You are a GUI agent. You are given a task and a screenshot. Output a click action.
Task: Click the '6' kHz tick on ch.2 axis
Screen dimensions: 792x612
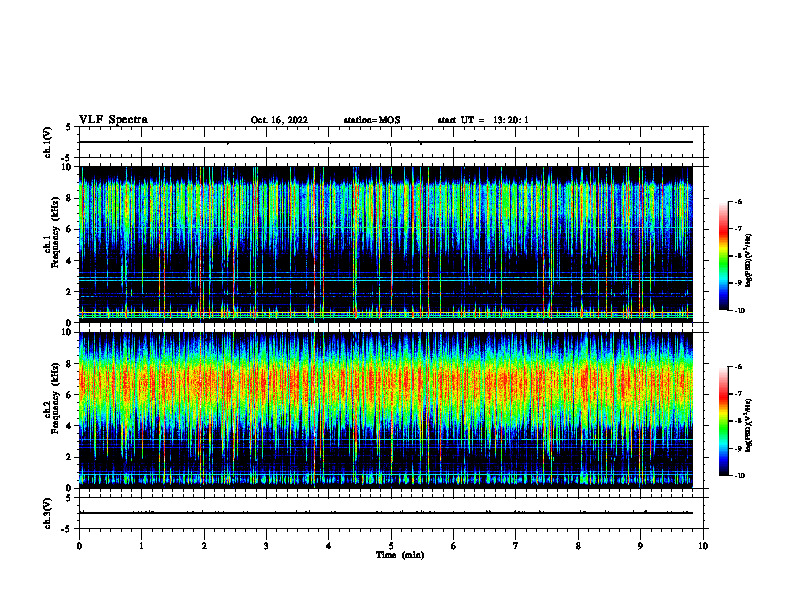(70, 395)
